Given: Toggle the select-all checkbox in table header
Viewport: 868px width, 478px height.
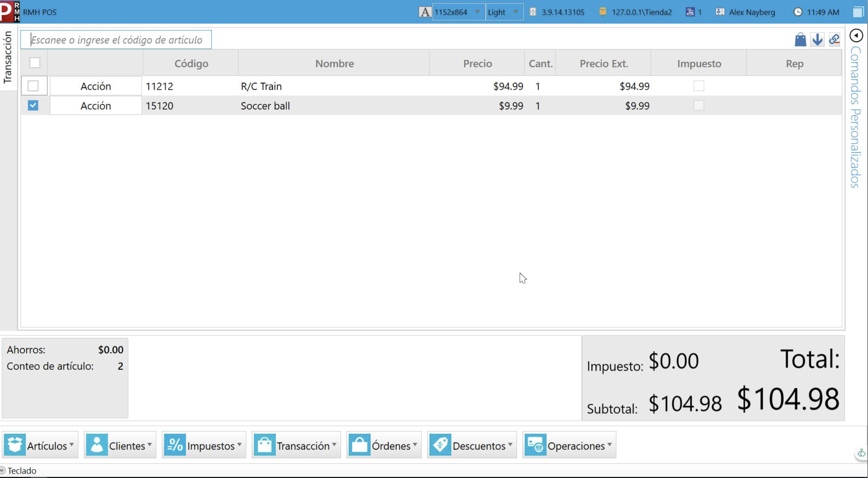Looking at the screenshot, I should 35,63.
